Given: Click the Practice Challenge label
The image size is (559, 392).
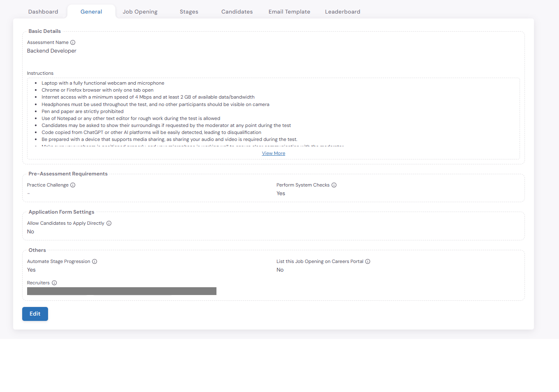Looking at the screenshot, I should click(48, 185).
